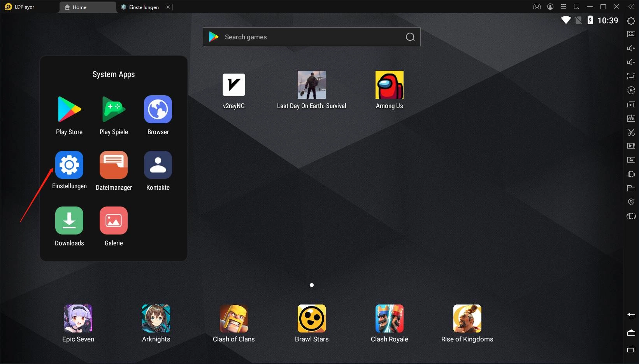Toggle fullscreen from the sidebar

631,76
